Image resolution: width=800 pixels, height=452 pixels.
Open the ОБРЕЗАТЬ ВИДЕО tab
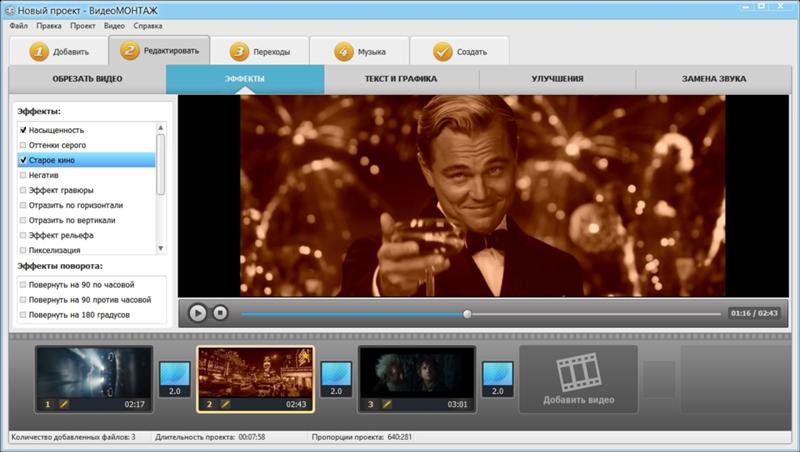point(87,79)
